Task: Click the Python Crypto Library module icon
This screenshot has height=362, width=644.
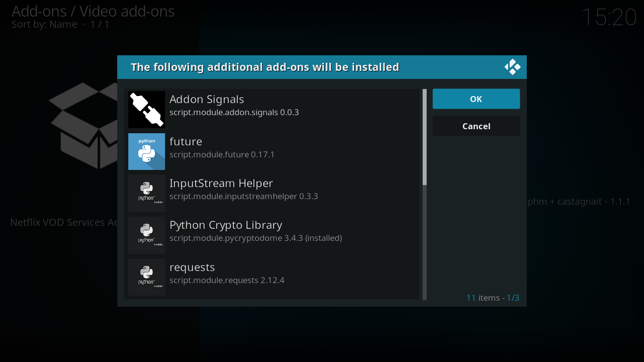Action: 146,235
